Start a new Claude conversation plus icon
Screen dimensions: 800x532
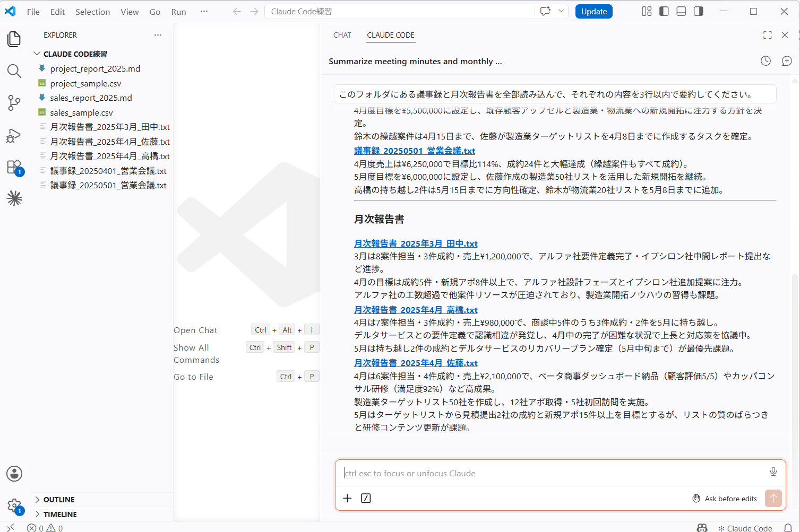[x=787, y=61]
